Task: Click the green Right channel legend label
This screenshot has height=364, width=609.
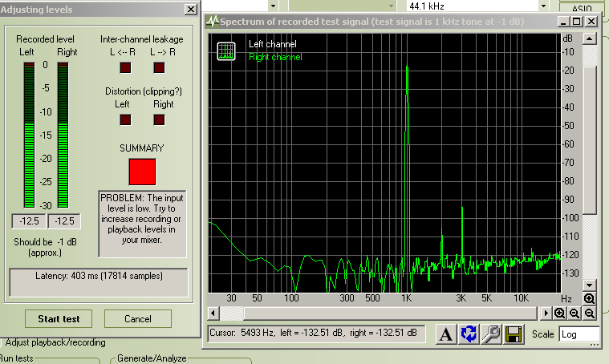Action: point(275,57)
